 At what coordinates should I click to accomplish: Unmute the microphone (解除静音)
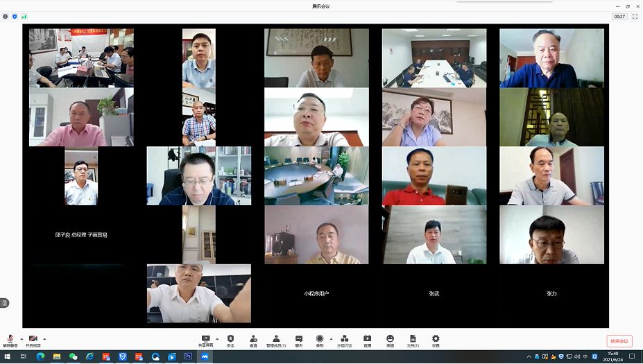(x=10, y=340)
